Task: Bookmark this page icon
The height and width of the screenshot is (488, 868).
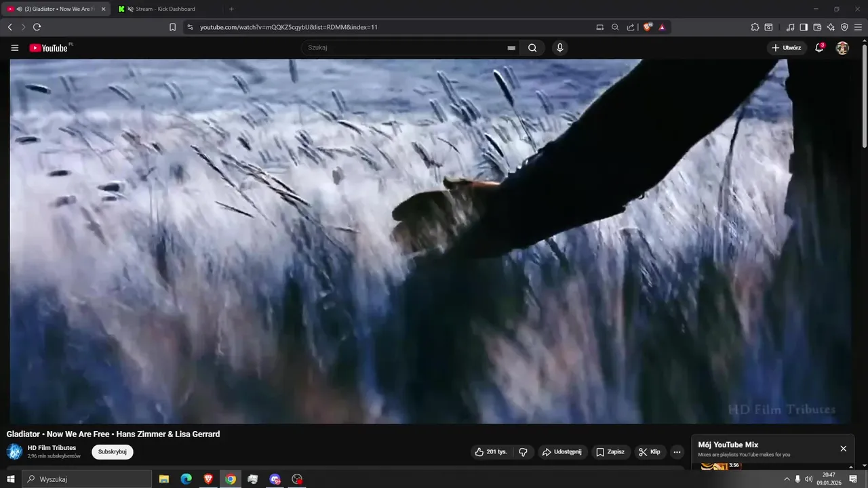Action: (x=172, y=27)
